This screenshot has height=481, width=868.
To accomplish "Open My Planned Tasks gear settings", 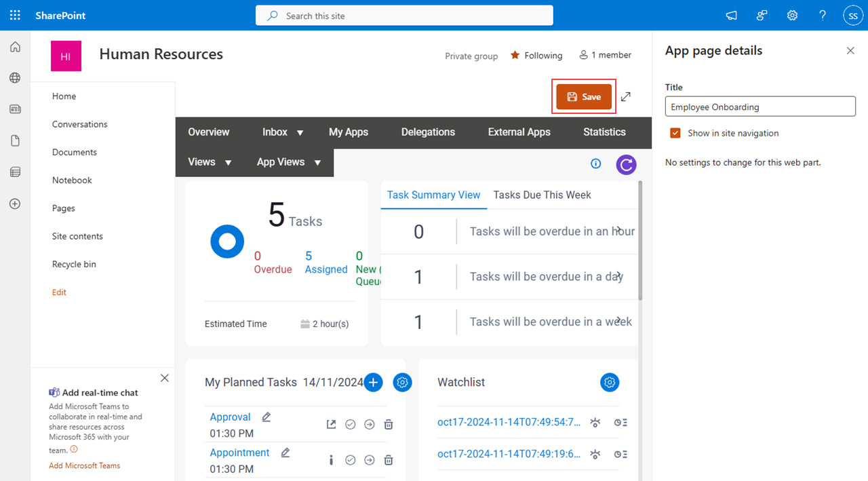I will pos(402,383).
